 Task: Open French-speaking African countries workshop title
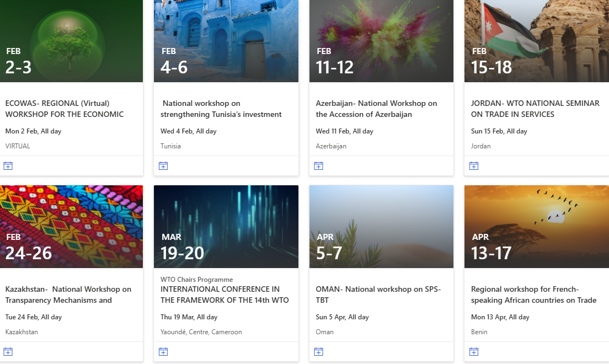pyautogui.click(x=533, y=295)
